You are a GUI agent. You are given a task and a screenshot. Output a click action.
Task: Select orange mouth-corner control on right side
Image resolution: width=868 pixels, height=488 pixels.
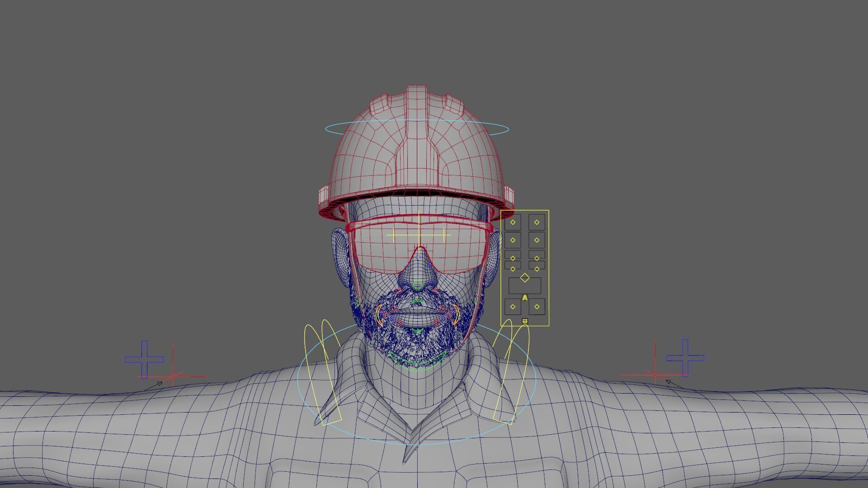456,314
